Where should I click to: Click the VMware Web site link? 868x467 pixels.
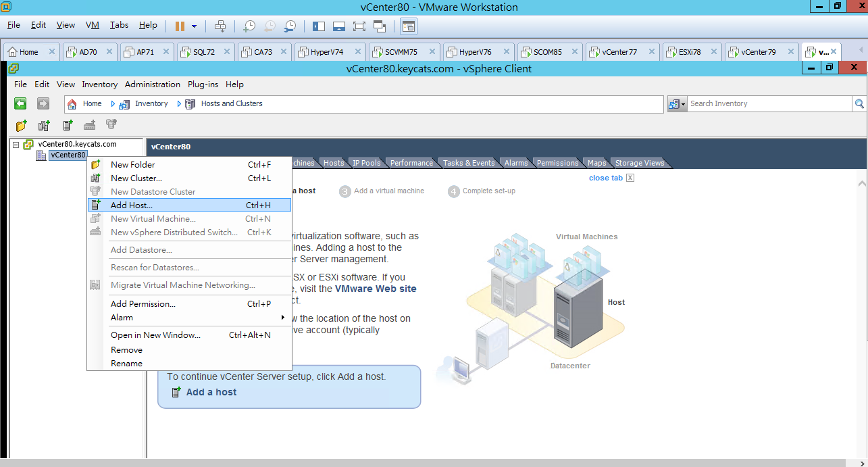click(376, 289)
